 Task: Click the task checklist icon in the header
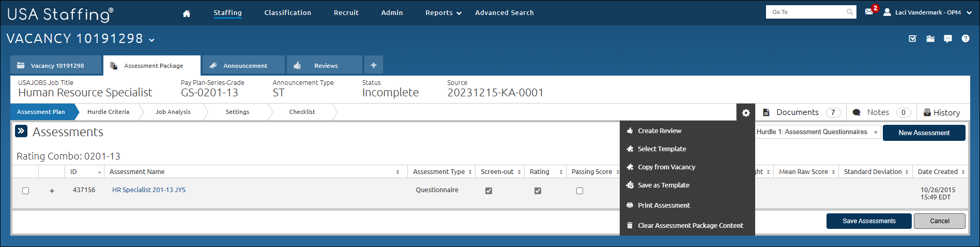912,39
